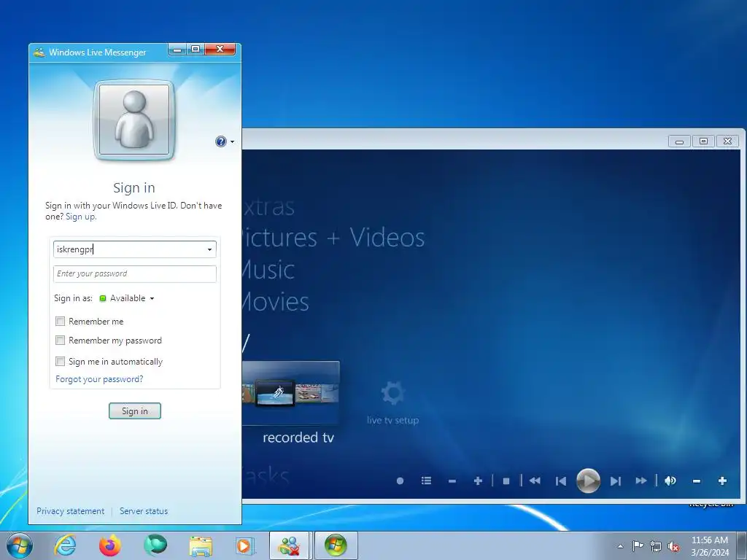Show hidden tray icons arrow
Screen dimensions: 747x560
[x=620, y=546]
